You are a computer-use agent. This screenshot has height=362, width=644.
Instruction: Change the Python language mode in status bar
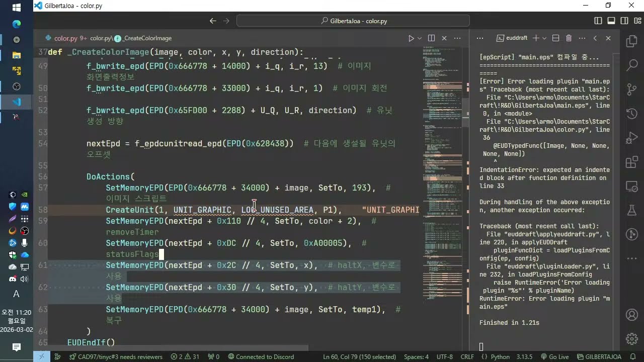point(500,357)
